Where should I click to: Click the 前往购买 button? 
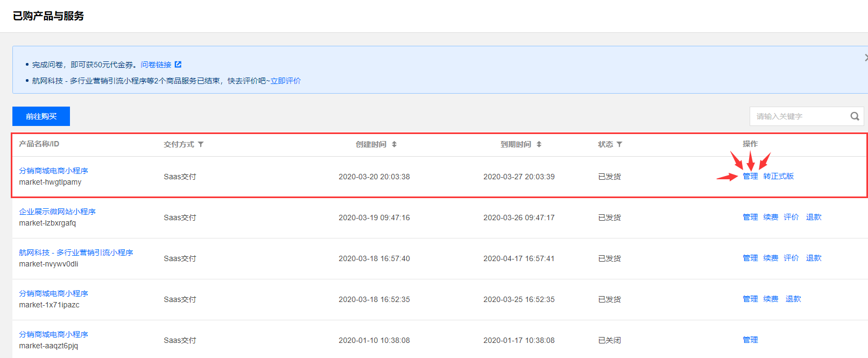pyautogui.click(x=41, y=116)
